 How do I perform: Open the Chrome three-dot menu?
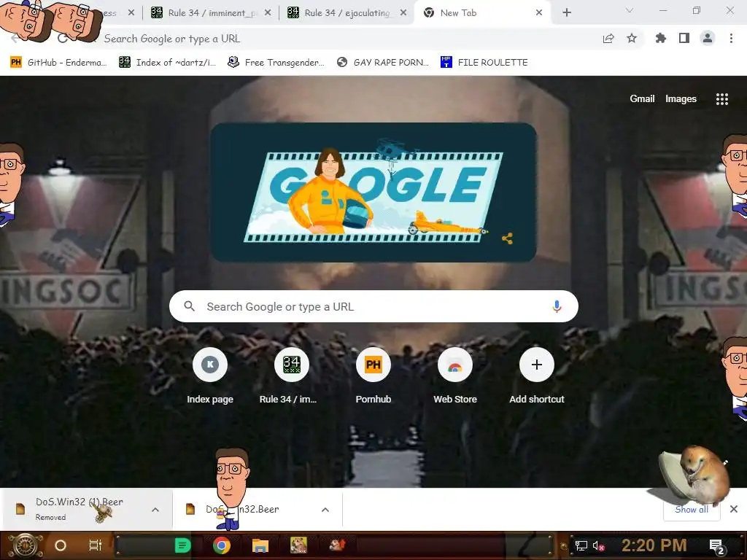click(731, 39)
